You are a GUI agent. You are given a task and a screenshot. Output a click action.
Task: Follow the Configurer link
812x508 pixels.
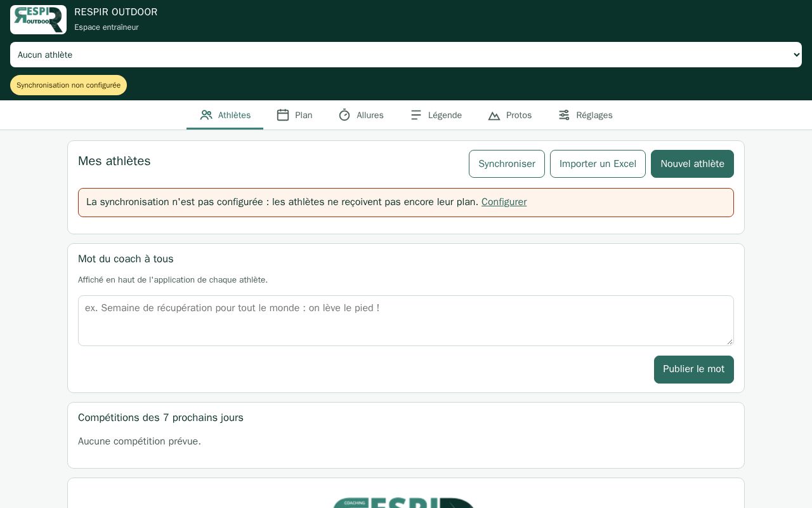click(504, 202)
